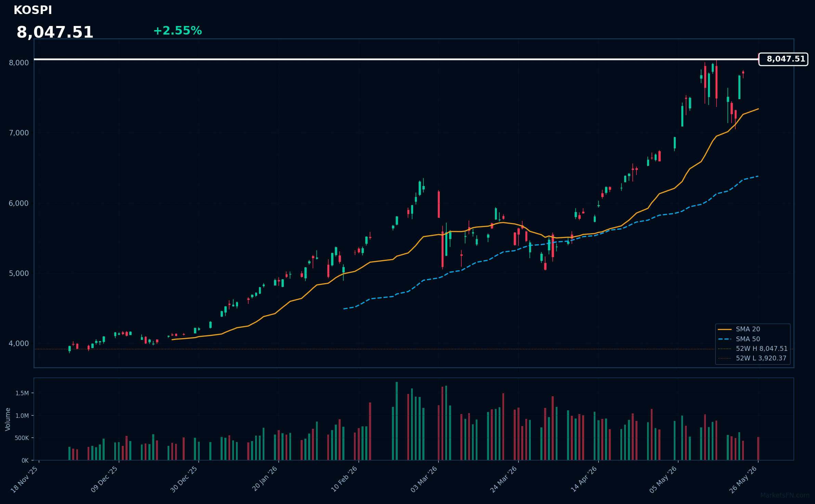Click the 18 Nov '25 date label
The width and height of the screenshot is (815, 504).
(25, 480)
